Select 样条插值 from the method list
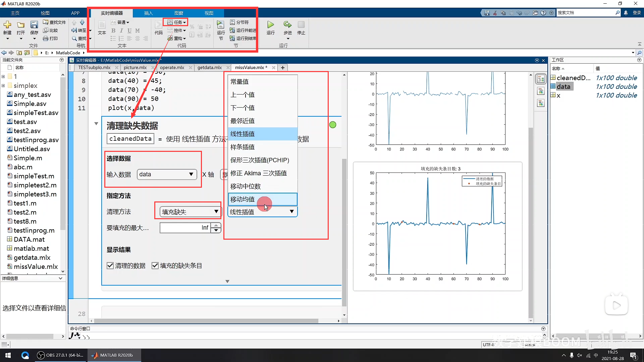This screenshot has width=644, height=362. 263,147
